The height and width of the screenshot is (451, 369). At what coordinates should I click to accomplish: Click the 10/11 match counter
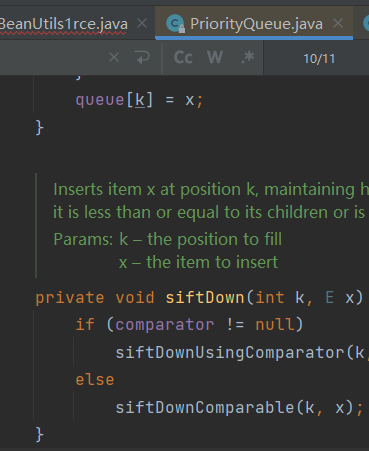point(319,59)
